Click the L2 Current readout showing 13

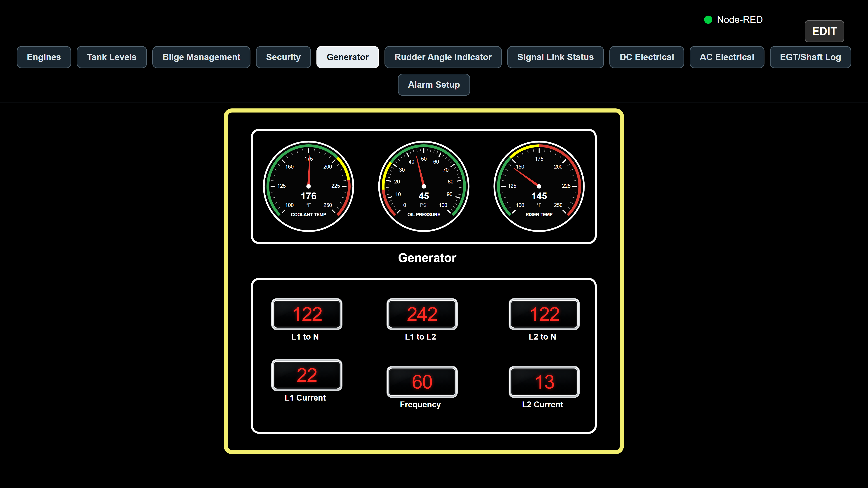pos(544,382)
